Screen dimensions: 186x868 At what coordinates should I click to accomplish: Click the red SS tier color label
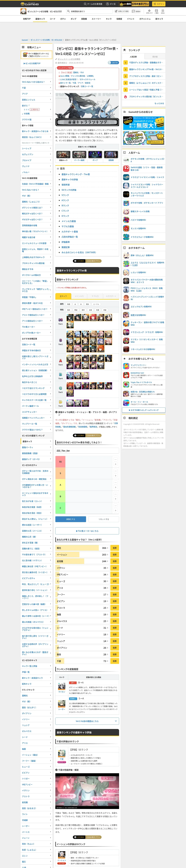(x=60, y=462)
